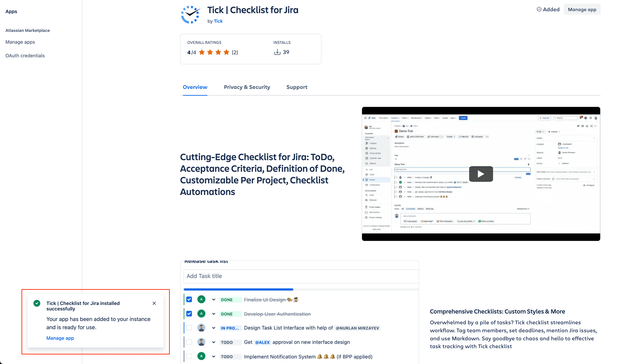Image resolution: width=635 pixels, height=364 pixels.
Task: Click the Finalize UI Design task text
Action: point(271,300)
